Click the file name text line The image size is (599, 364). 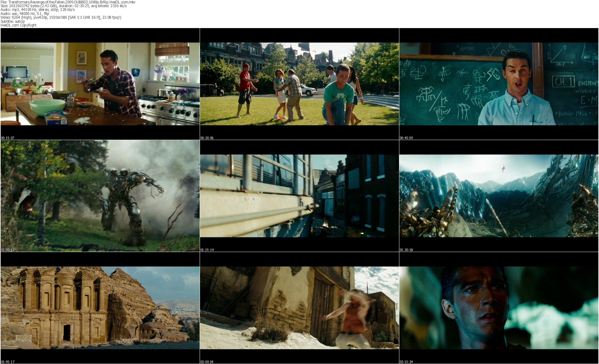(x=68, y=2)
